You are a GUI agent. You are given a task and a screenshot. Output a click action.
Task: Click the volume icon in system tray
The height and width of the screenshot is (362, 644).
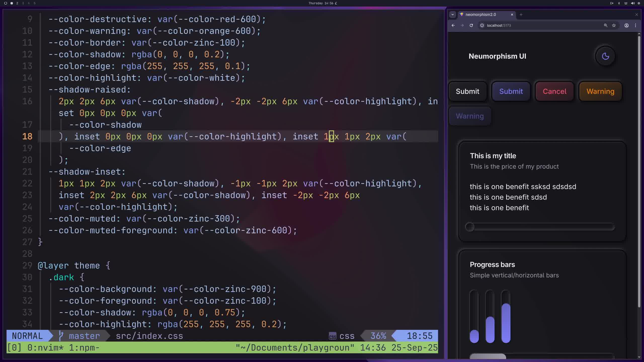[x=633, y=3]
